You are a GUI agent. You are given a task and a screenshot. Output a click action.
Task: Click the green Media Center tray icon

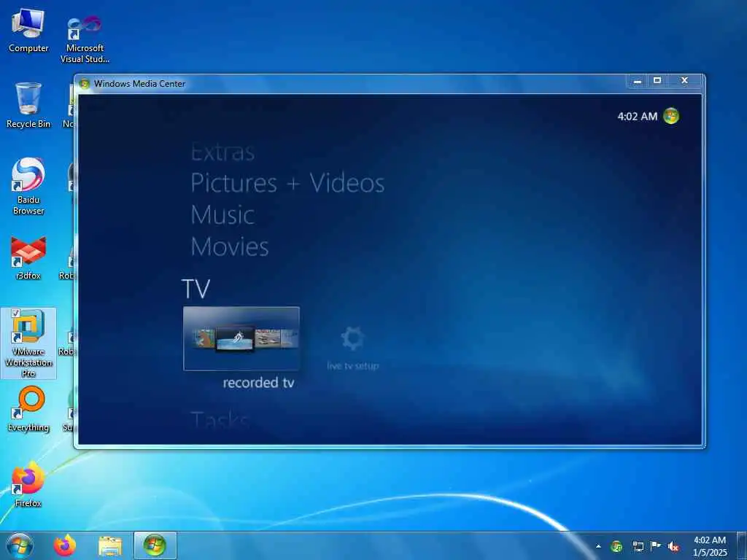(x=616, y=546)
